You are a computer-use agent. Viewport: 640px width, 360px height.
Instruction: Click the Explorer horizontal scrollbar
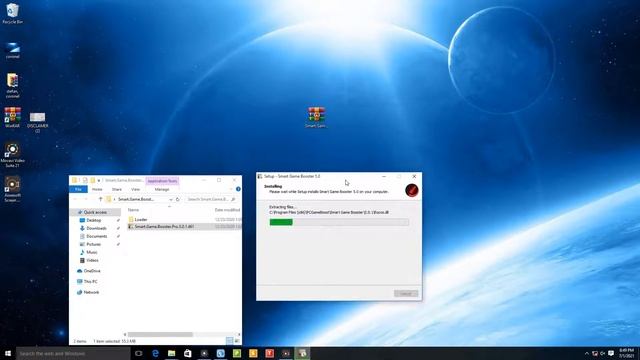click(x=160, y=335)
